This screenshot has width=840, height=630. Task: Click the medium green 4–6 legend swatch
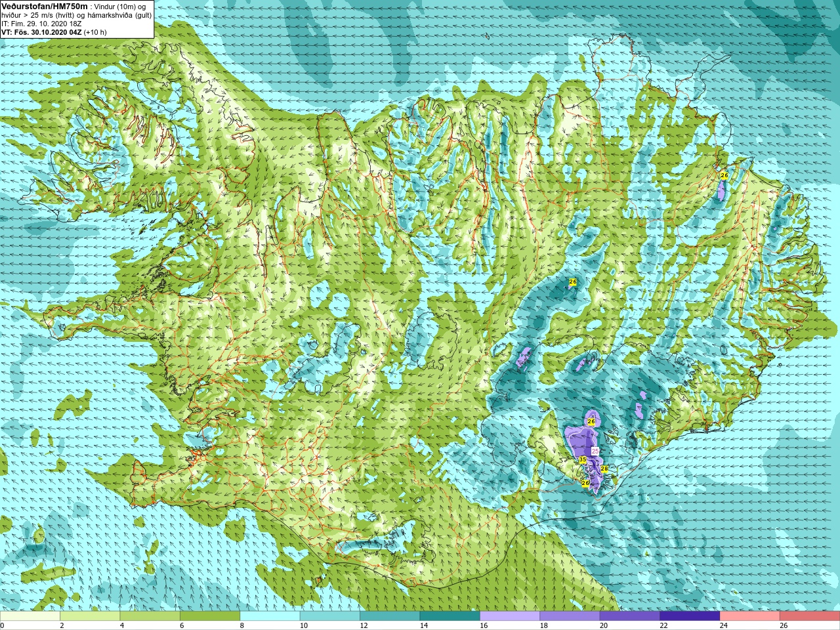(x=150, y=616)
